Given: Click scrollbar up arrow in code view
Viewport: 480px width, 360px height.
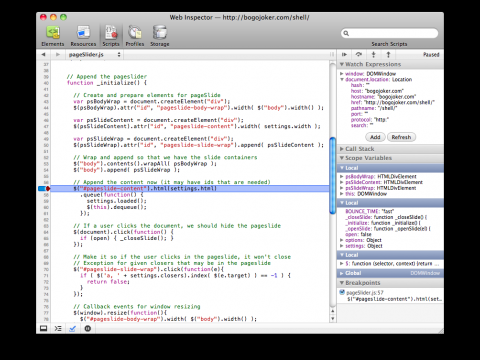Looking at the screenshot, I should click(x=332, y=311).
